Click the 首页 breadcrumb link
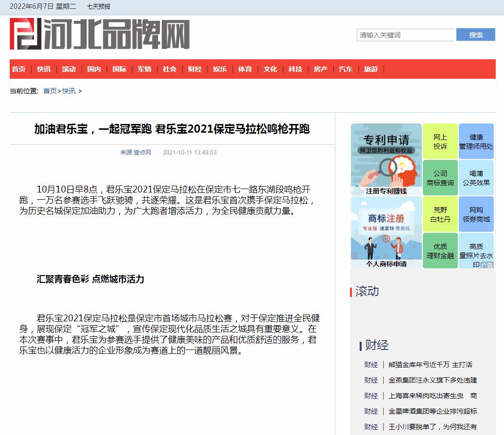Image resolution: width=504 pixels, height=435 pixels. (50, 91)
